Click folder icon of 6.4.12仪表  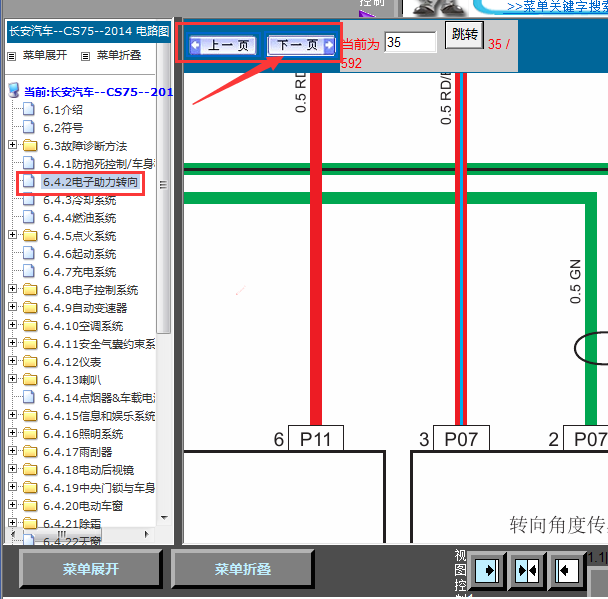point(30,361)
